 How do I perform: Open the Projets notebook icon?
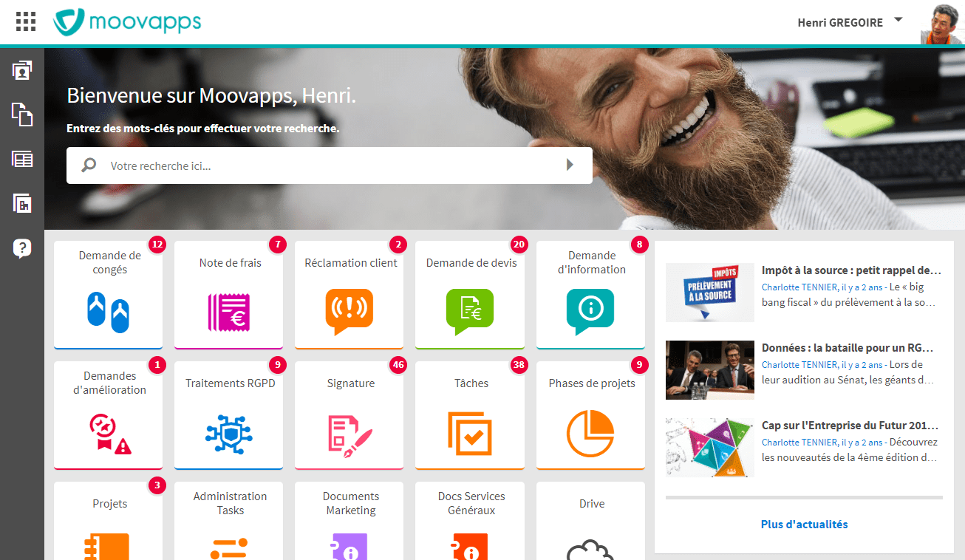[108, 546]
